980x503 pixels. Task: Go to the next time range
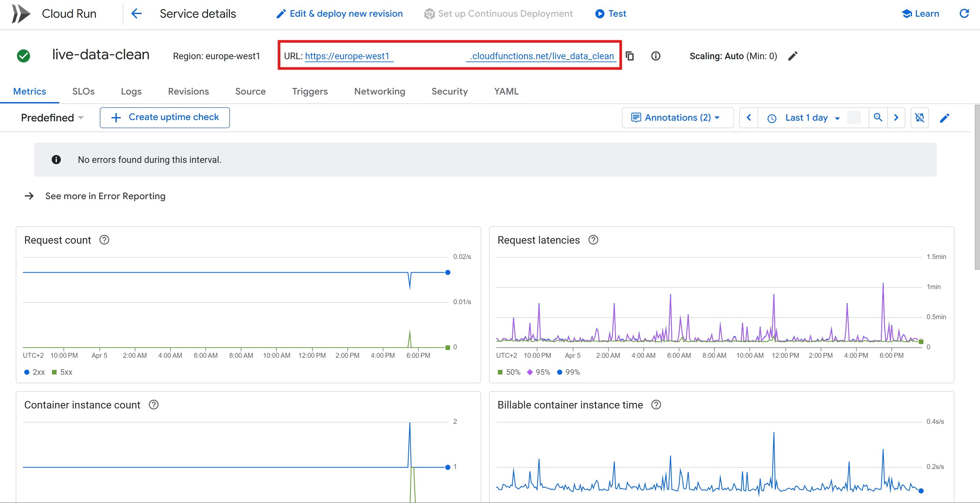(x=896, y=117)
